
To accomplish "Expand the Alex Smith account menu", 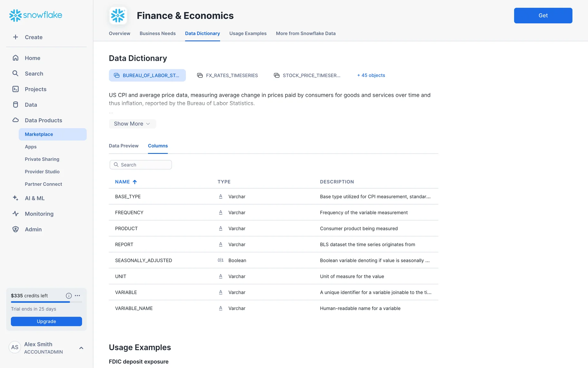I will coord(81,348).
